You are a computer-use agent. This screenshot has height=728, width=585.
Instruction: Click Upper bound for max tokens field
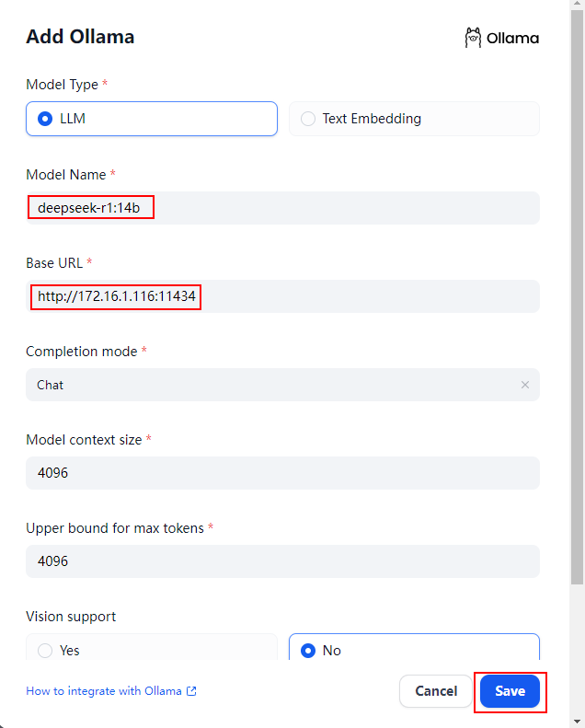click(x=282, y=561)
